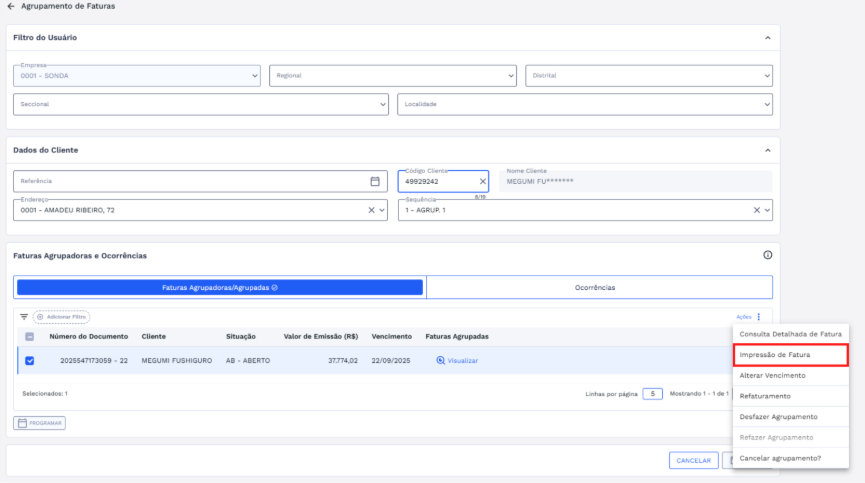Uncheck the row checkbox for document 2025547173059
This screenshot has height=483, width=865.
tap(29, 360)
